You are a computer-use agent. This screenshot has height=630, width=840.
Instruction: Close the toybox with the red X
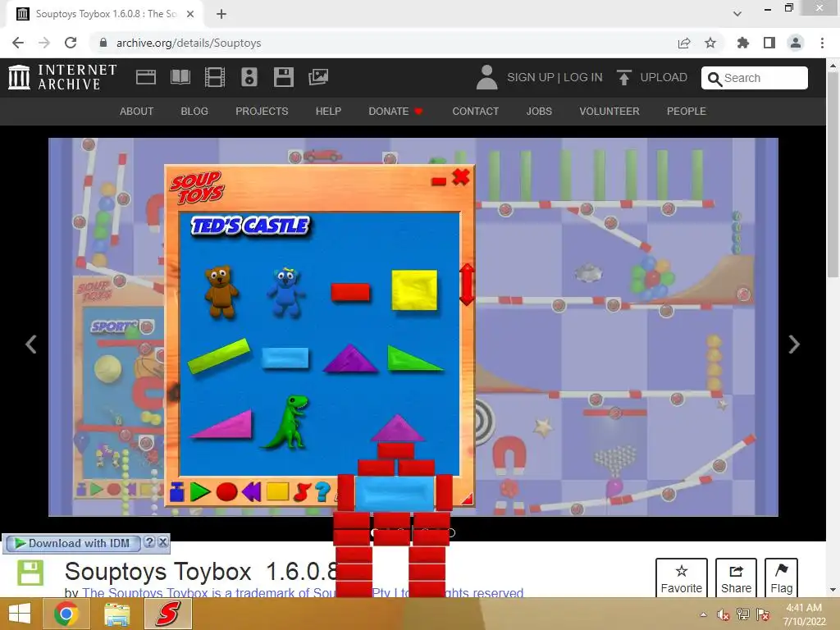point(461,177)
